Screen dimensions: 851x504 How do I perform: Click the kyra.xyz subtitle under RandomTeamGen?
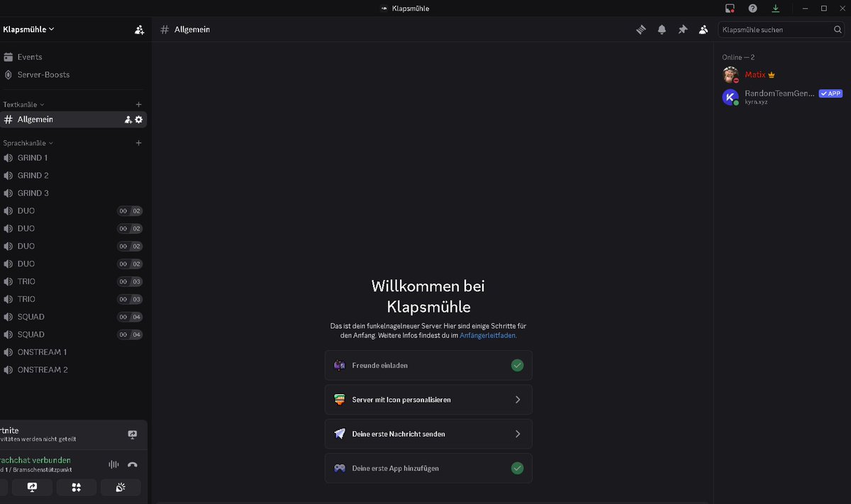coord(756,102)
